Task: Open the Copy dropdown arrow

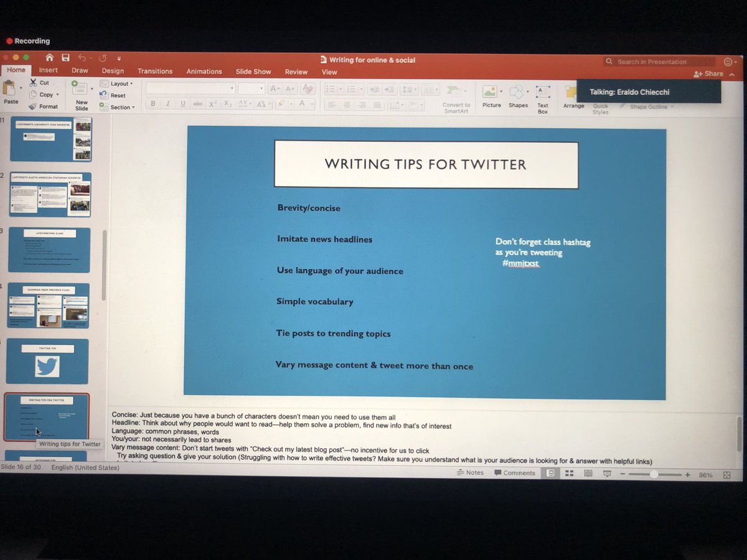Action: (57, 95)
